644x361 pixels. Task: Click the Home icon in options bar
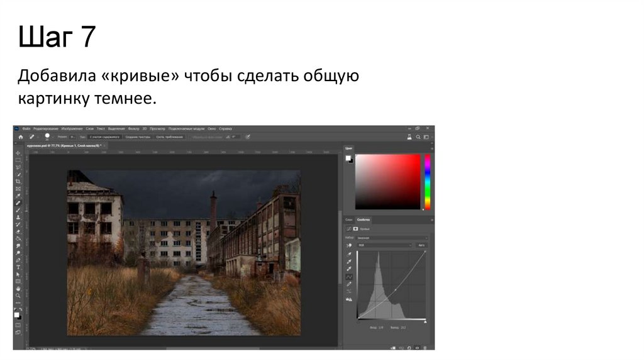point(21,137)
